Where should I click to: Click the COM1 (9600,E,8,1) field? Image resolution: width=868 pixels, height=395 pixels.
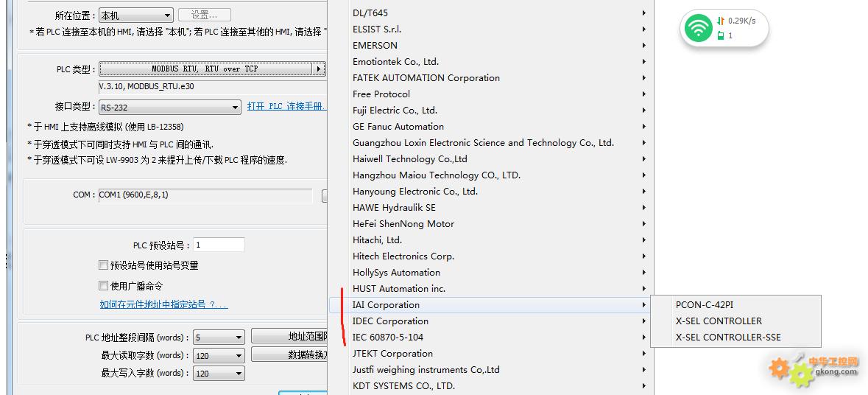tap(205, 195)
